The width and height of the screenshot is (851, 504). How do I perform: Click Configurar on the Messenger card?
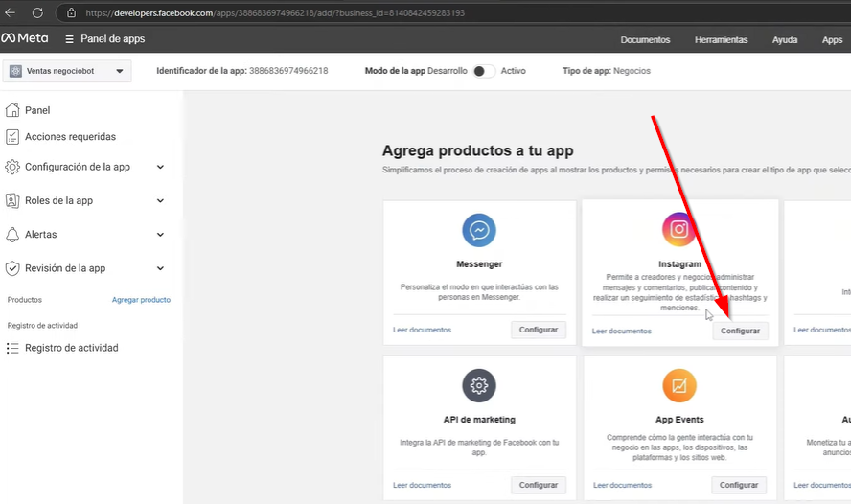539,330
